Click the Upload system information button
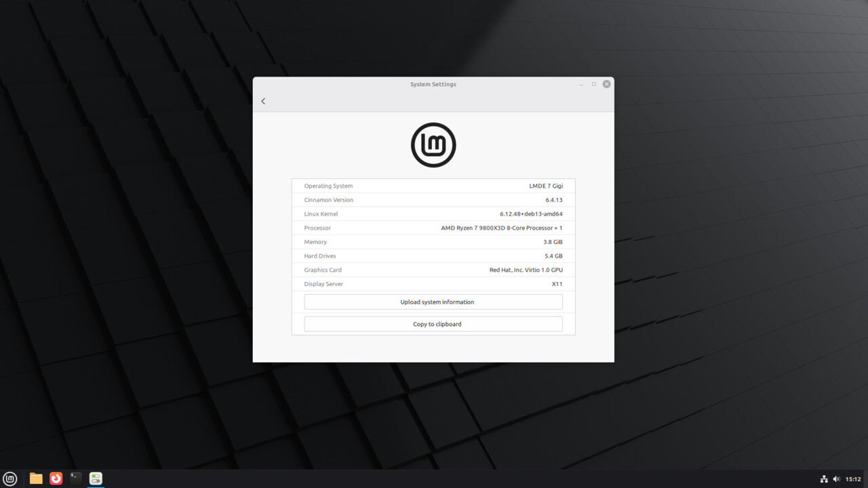This screenshot has width=868, height=488. (433, 302)
